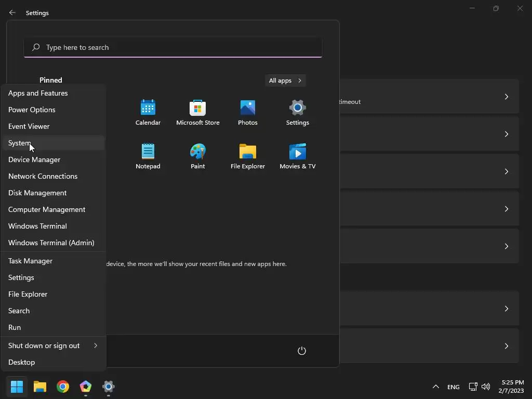
Task: Click the volume speaker tray icon
Action: point(486,387)
